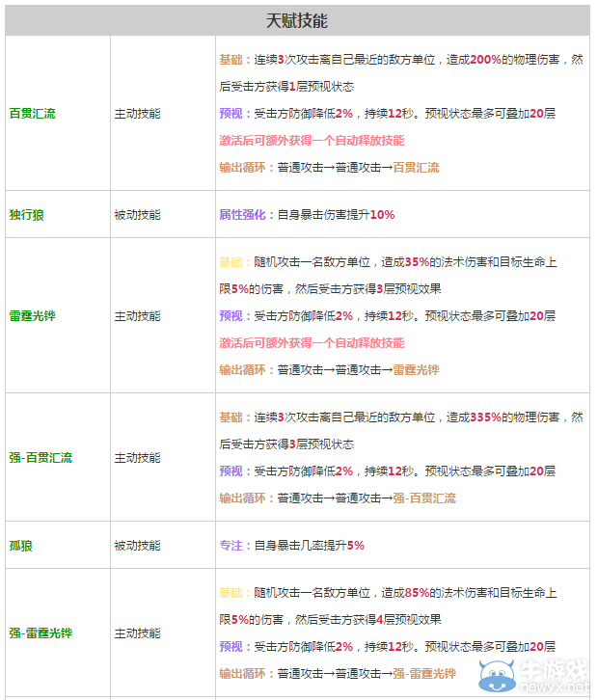Image resolution: width=598 pixels, height=700 pixels.
Task: Click 预视 description line in 强-雷霆光铧 row
Action: pos(387,646)
